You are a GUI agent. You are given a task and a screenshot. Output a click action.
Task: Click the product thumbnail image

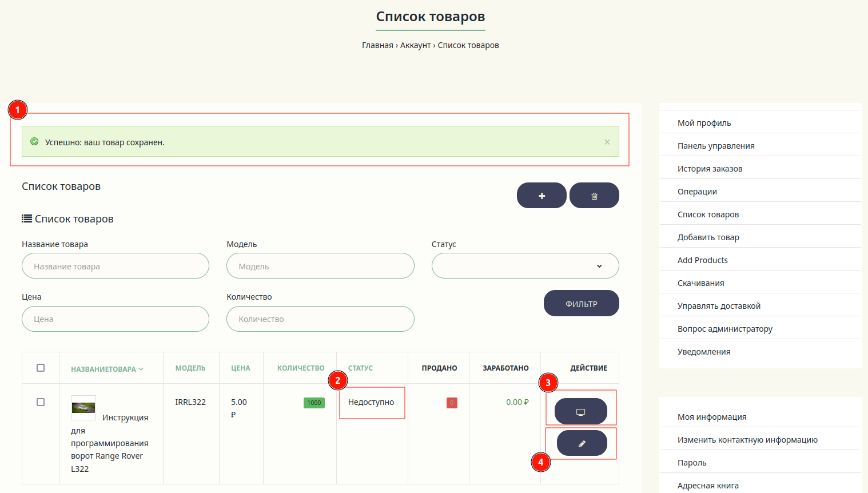tap(83, 408)
